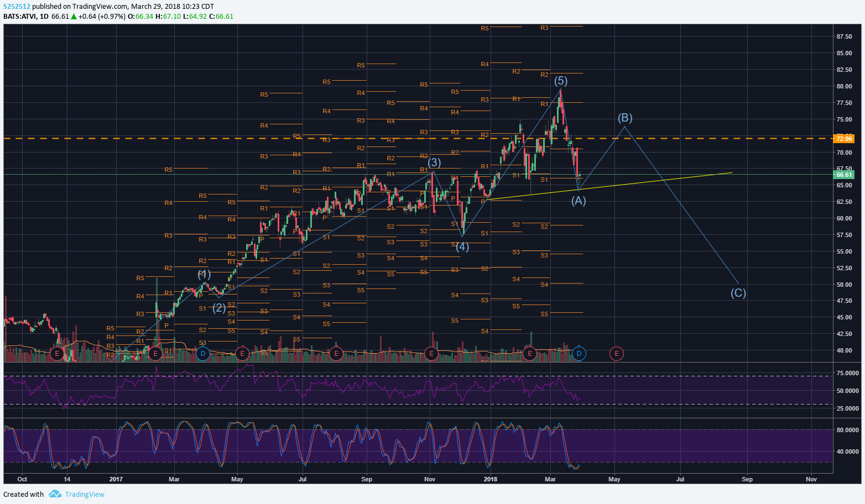Select the Elliott wave (5) label

tap(561, 81)
